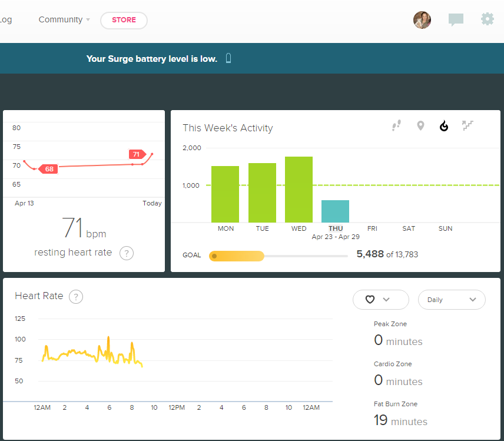Select the steps footprint icon in activity tile
504x441 pixels.
click(x=397, y=125)
